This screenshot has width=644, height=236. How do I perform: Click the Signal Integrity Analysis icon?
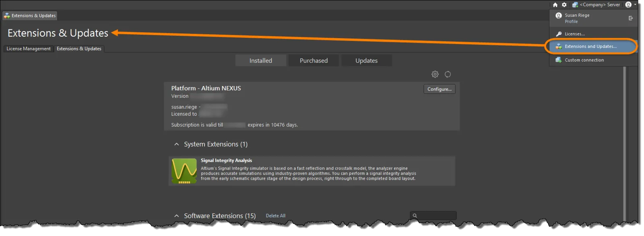(x=184, y=171)
